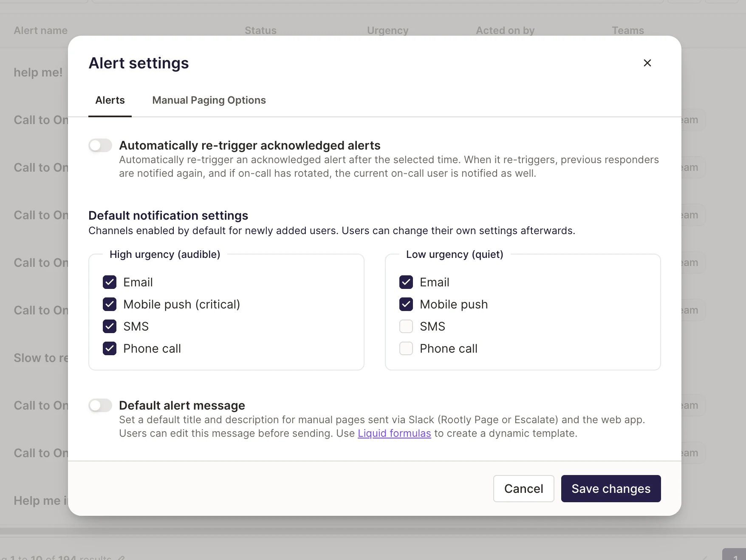Enable the Default alert message toggle
The height and width of the screenshot is (560, 746).
[x=100, y=405]
